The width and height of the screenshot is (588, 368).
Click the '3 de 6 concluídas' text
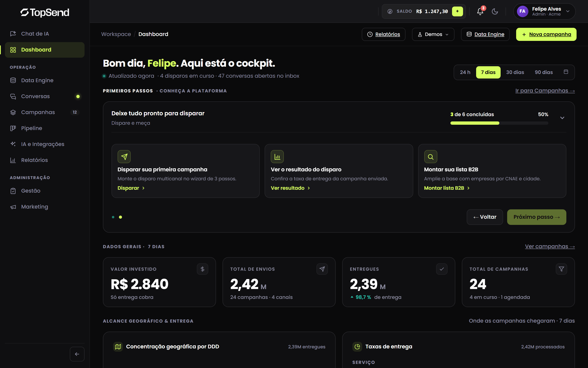tap(472, 114)
